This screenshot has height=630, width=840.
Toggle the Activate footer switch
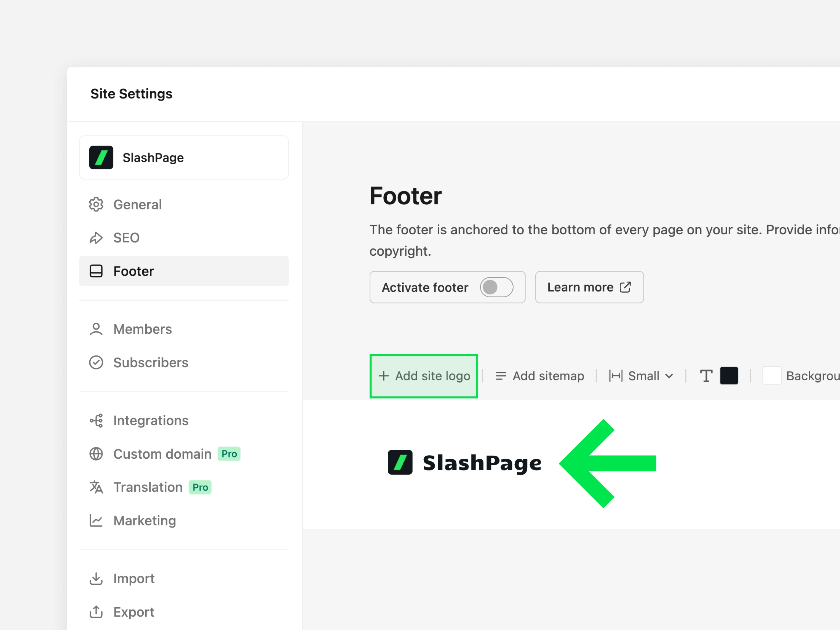496,287
